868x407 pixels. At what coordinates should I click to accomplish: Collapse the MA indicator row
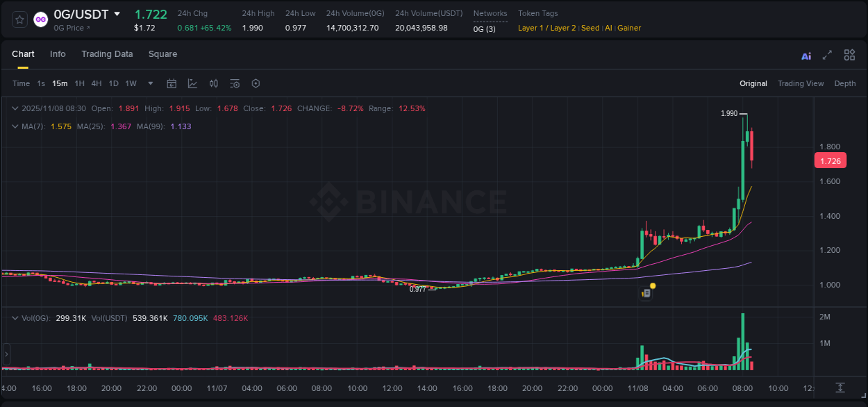pyautogui.click(x=15, y=126)
